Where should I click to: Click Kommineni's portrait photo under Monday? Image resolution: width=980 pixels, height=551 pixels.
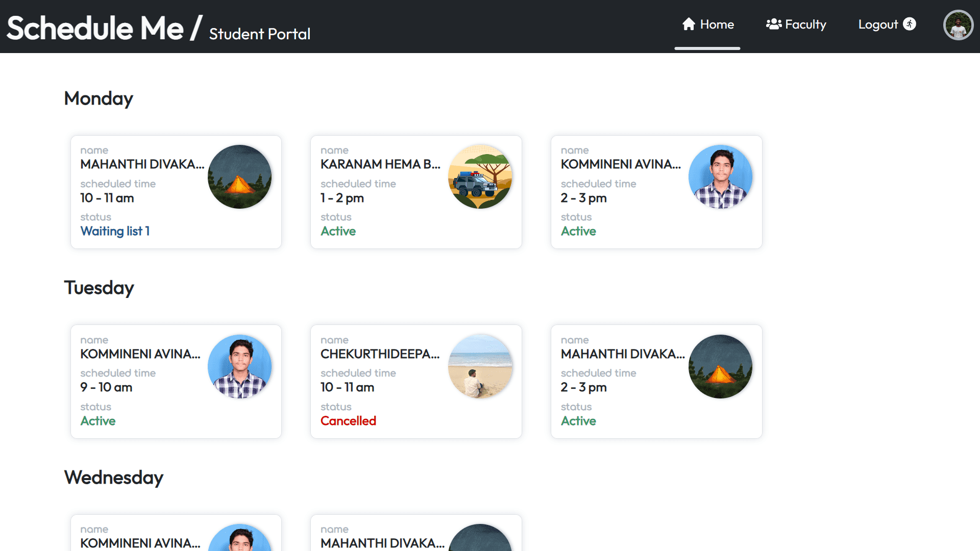pyautogui.click(x=720, y=177)
